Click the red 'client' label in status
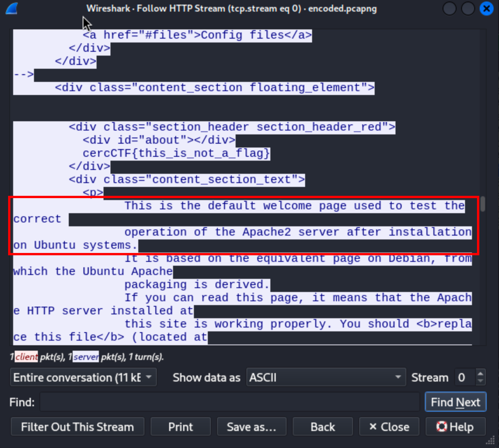This screenshot has height=448, width=499. [x=27, y=356]
